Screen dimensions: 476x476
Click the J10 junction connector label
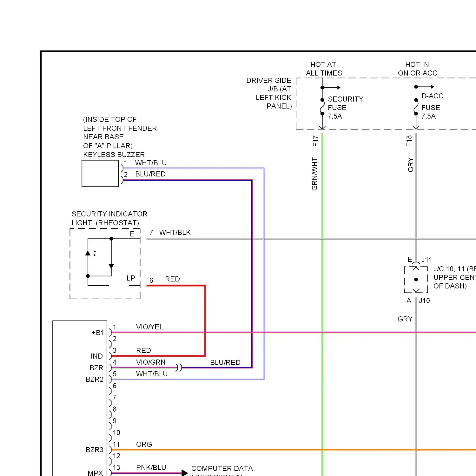[x=424, y=301]
